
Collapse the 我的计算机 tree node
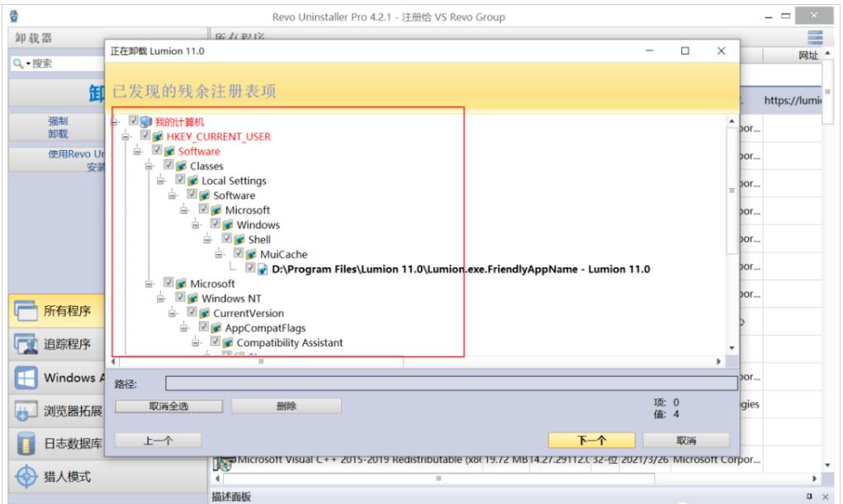point(115,123)
